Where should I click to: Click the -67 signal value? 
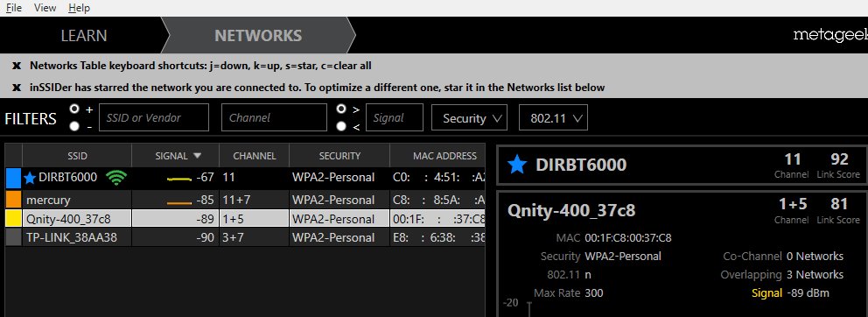205,178
